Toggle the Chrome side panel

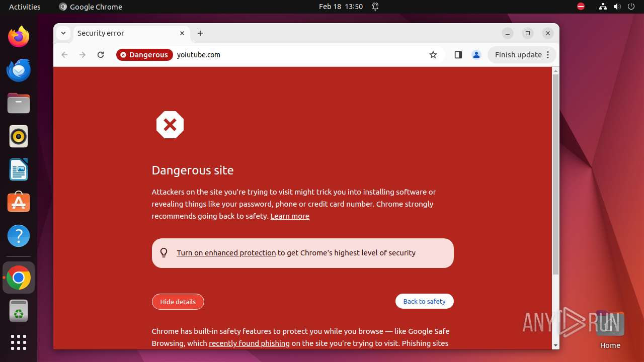pyautogui.click(x=458, y=55)
